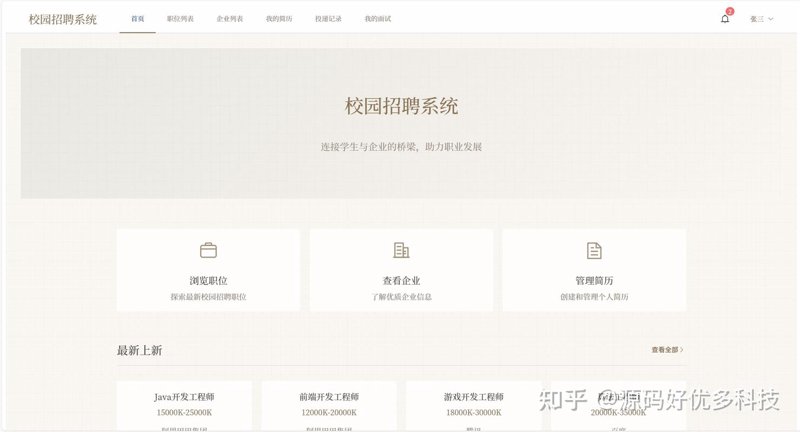Open the 我的面试 nav tab
This screenshot has height=432, width=800.
[378, 19]
